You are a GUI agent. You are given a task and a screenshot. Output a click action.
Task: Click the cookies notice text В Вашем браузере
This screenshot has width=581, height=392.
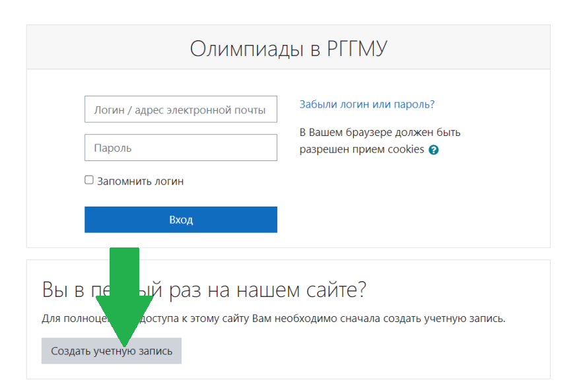(x=380, y=141)
